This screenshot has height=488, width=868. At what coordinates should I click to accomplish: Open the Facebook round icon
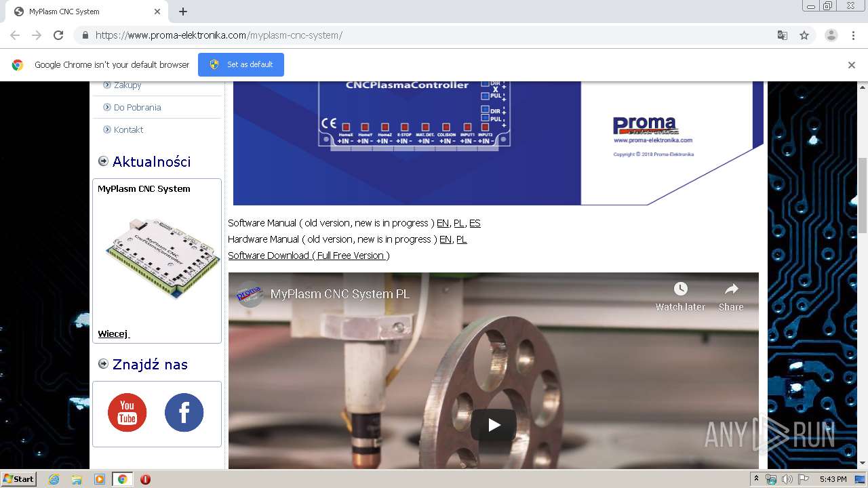(x=184, y=412)
